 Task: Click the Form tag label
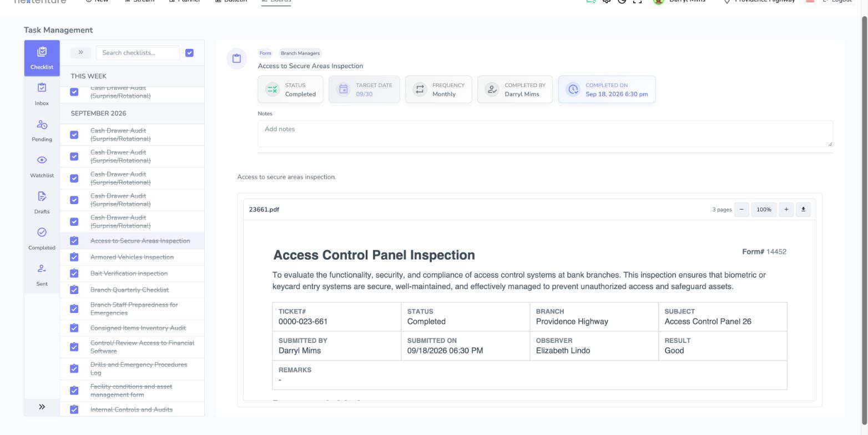click(x=265, y=53)
